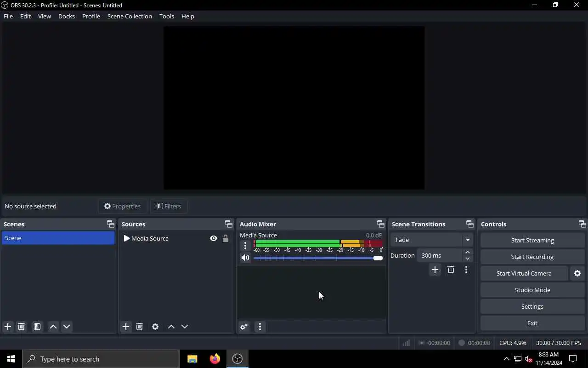Open Windows Start menu

click(11, 359)
